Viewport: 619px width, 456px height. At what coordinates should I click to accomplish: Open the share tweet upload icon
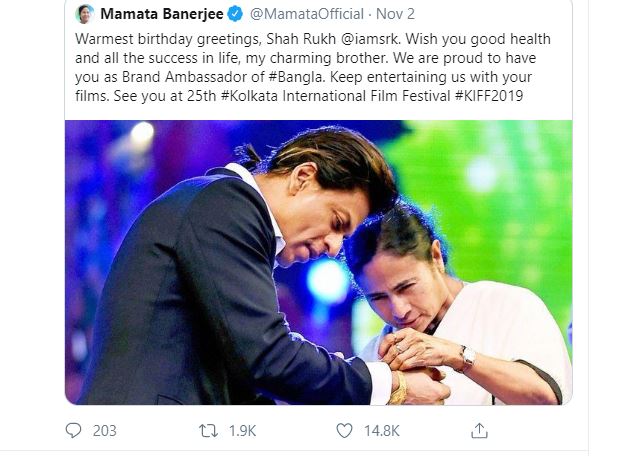point(479,430)
